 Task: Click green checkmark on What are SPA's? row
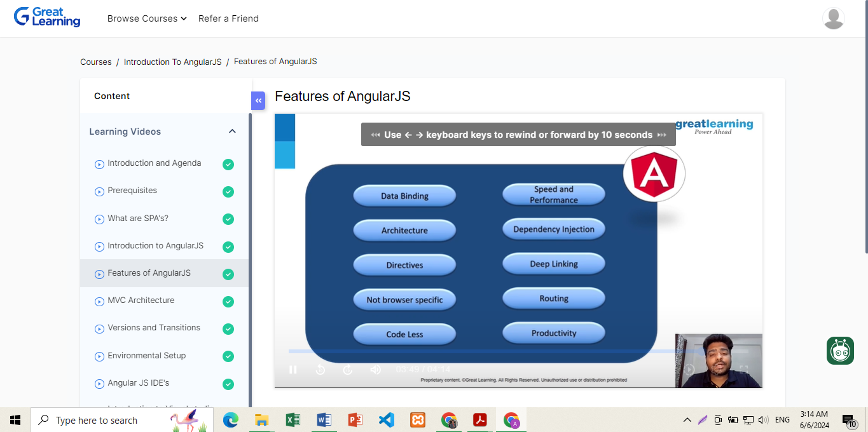[228, 219]
